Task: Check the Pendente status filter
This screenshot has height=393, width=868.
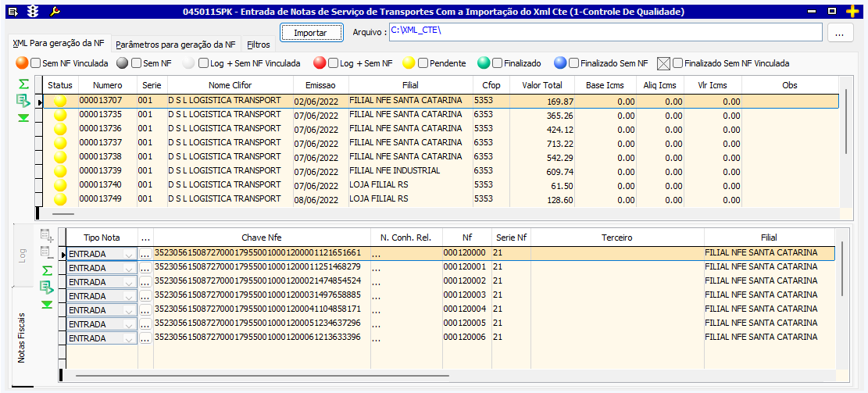Action: [x=423, y=63]
